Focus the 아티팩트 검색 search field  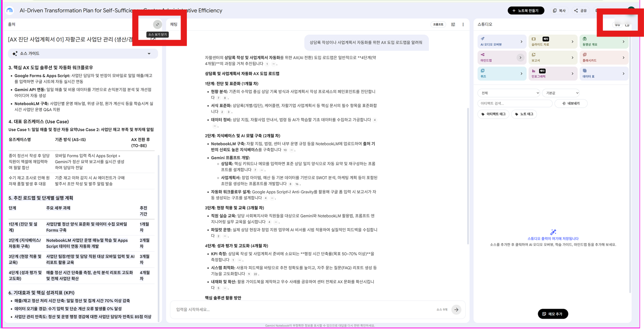515,104
